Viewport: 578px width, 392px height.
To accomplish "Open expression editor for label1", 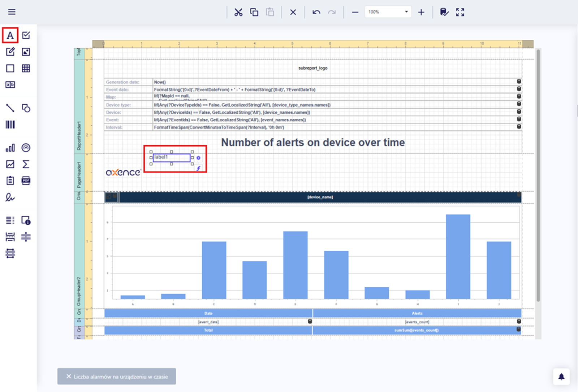I will click(198, 168).
